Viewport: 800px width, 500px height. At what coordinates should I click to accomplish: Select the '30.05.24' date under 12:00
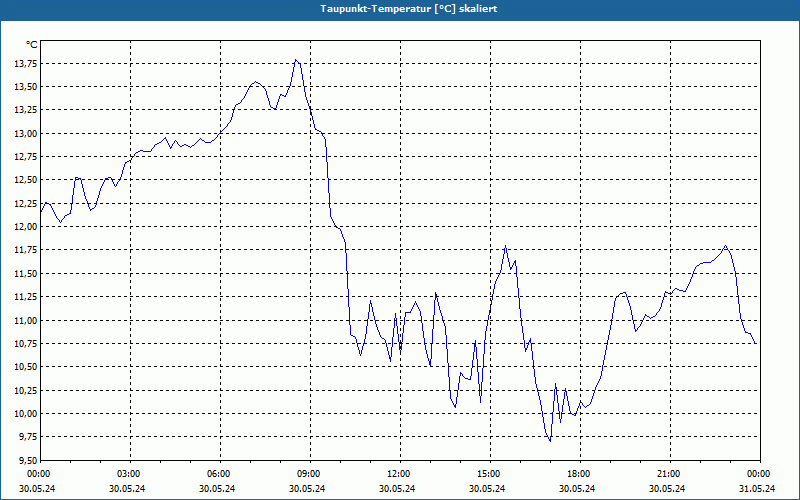(x=397, y=488)
